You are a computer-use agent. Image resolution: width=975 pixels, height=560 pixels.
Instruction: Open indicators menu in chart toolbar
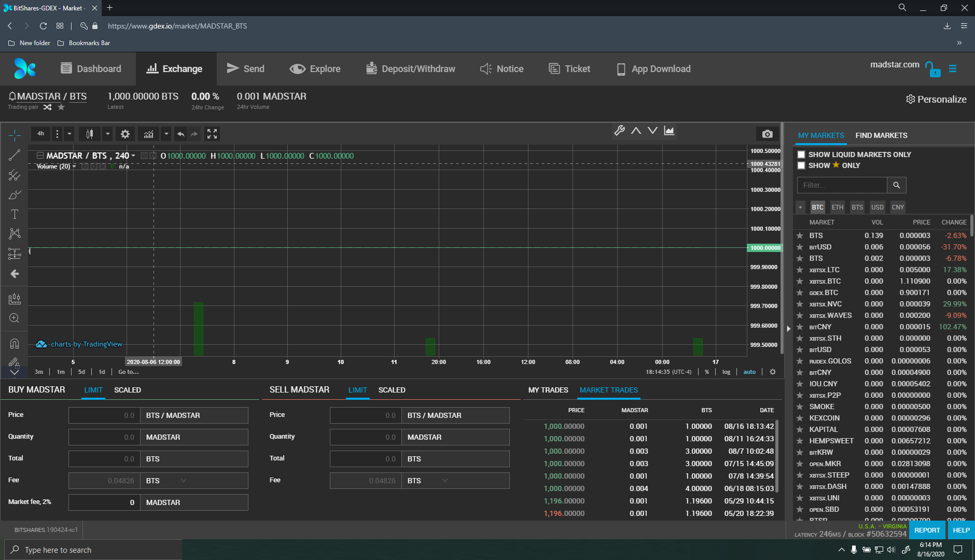pos(149,134)
